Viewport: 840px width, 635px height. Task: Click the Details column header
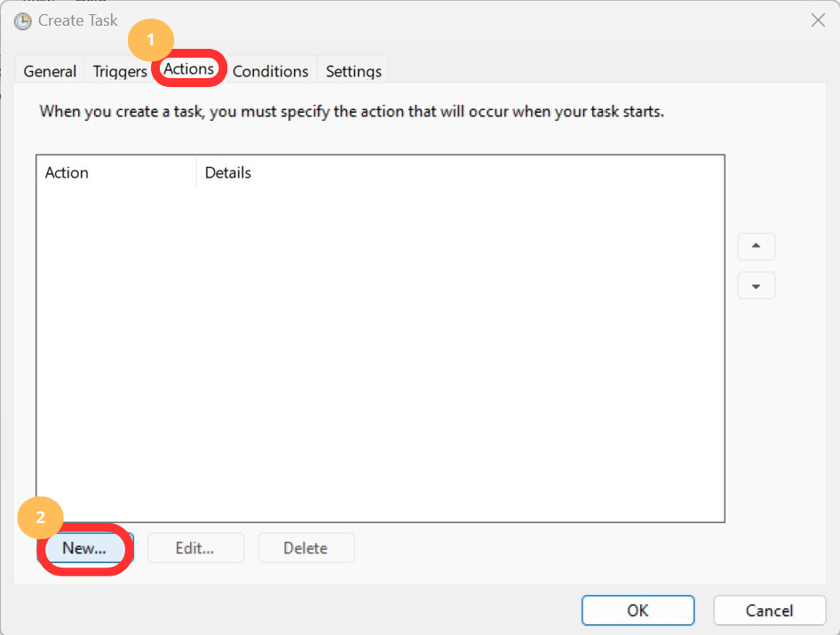227,172
